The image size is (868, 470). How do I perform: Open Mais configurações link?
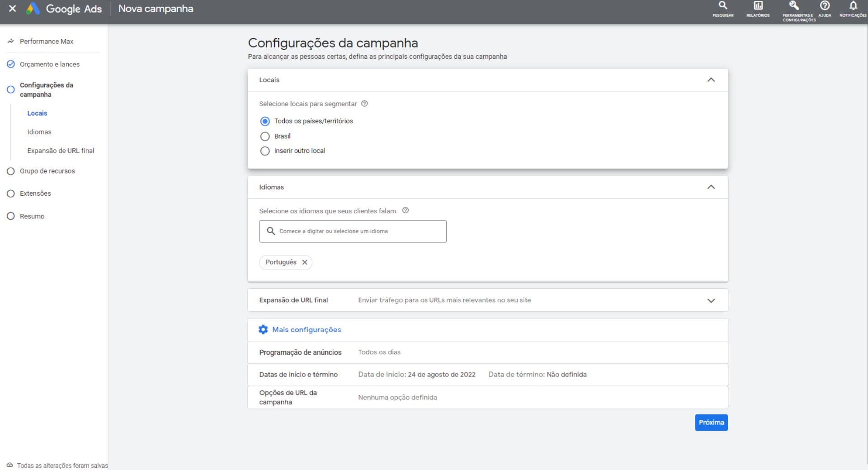pyautogui.click(x=306, y=329)
